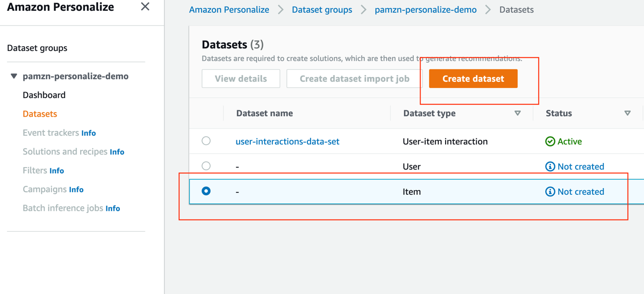Select radio button for user-interactions-data-set

tap(206, 141)
